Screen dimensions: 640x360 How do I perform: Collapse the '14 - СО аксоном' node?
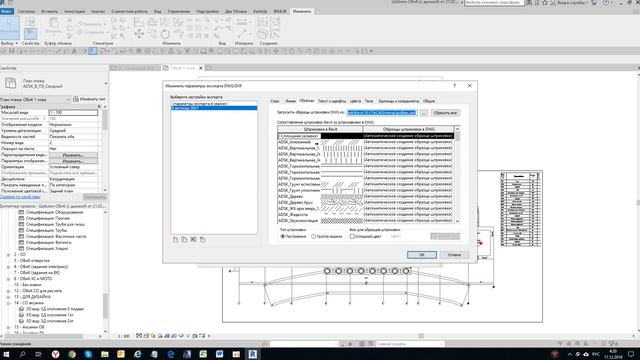[x=8, y=303]
